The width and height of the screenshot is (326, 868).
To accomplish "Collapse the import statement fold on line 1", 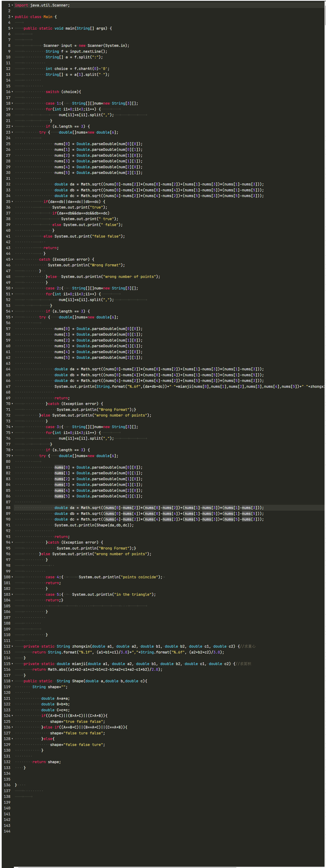I will tap(12, 5).
